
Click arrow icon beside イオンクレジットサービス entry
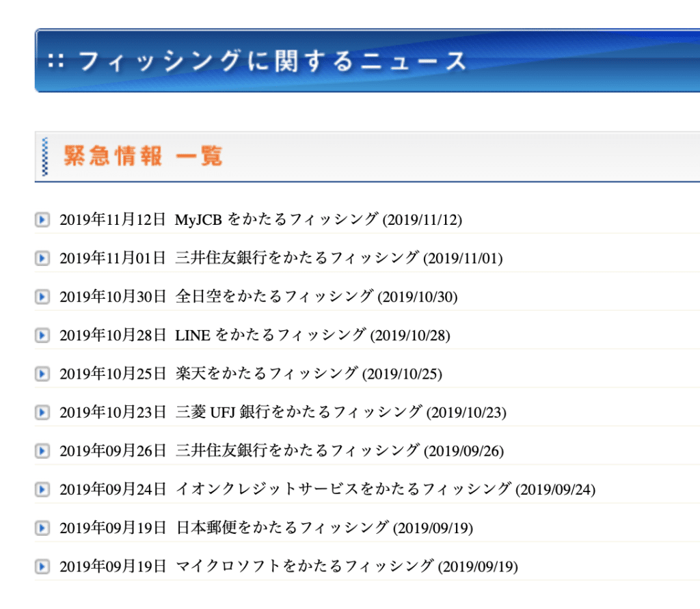coord(42,489)
